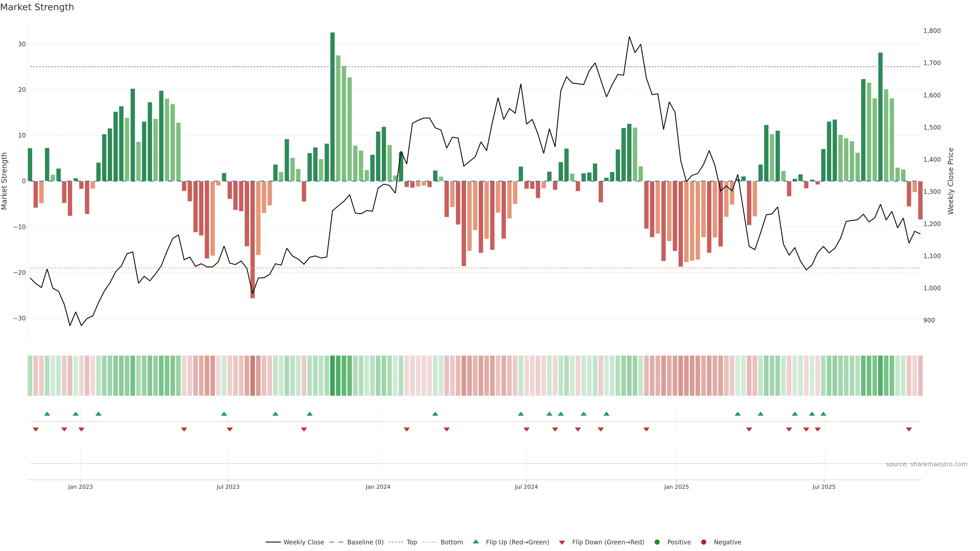Click the Market Strength chart title
The image size is (980, 551).
click(x=37, y=7)
